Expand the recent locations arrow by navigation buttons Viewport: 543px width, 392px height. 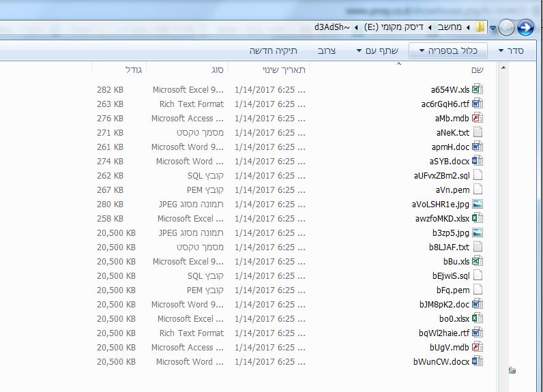point(493,28)
